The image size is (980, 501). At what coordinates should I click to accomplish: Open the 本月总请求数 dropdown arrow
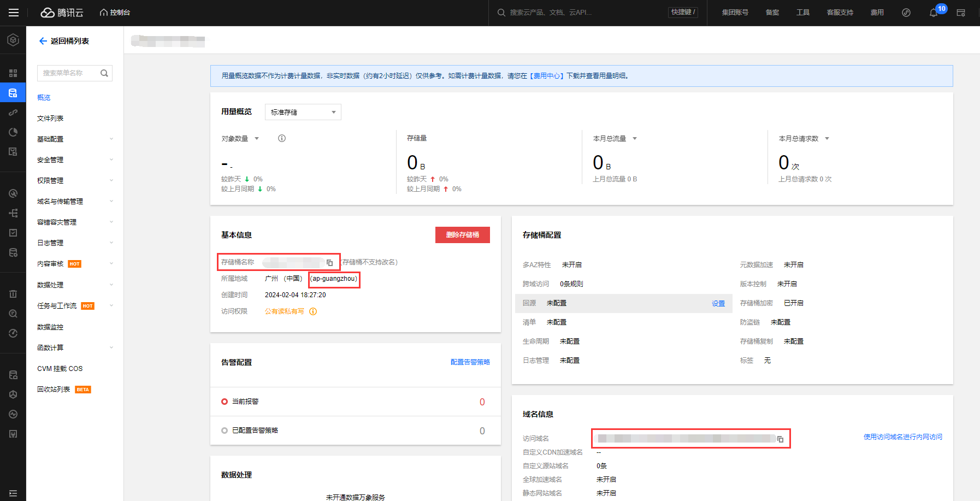point(827,139)
